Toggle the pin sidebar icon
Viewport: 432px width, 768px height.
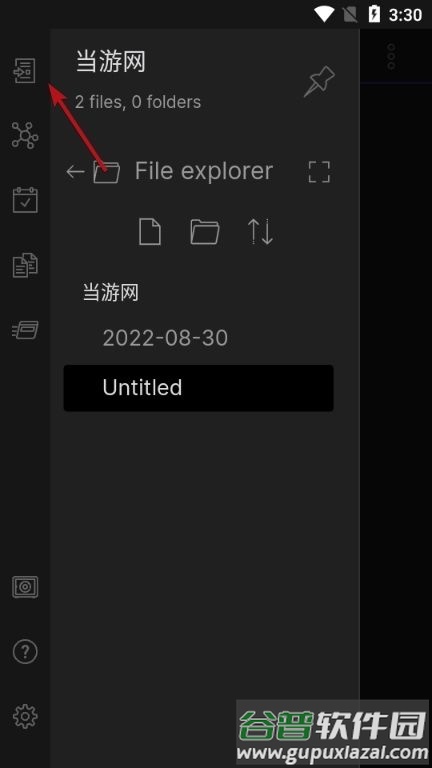click(x=319, y=81)
